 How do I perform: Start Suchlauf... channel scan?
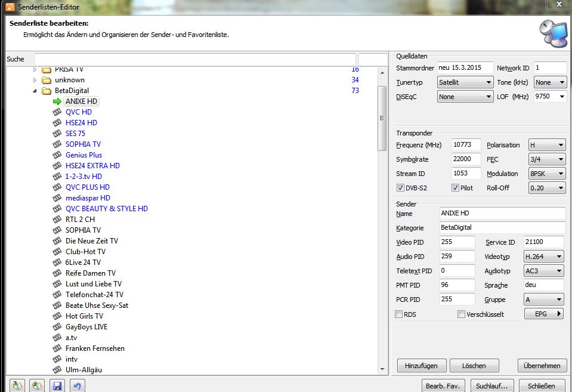tap(491, 386)
